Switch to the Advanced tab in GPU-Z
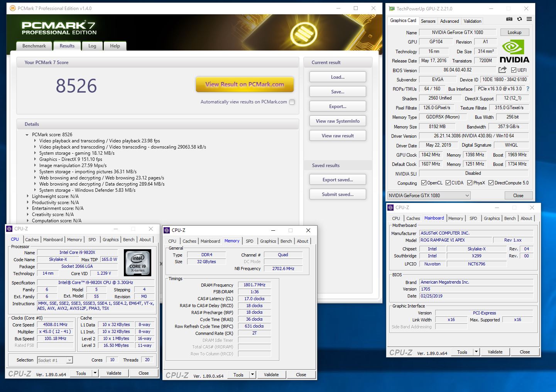The image size is (556, 392). [x=450, y=21]
